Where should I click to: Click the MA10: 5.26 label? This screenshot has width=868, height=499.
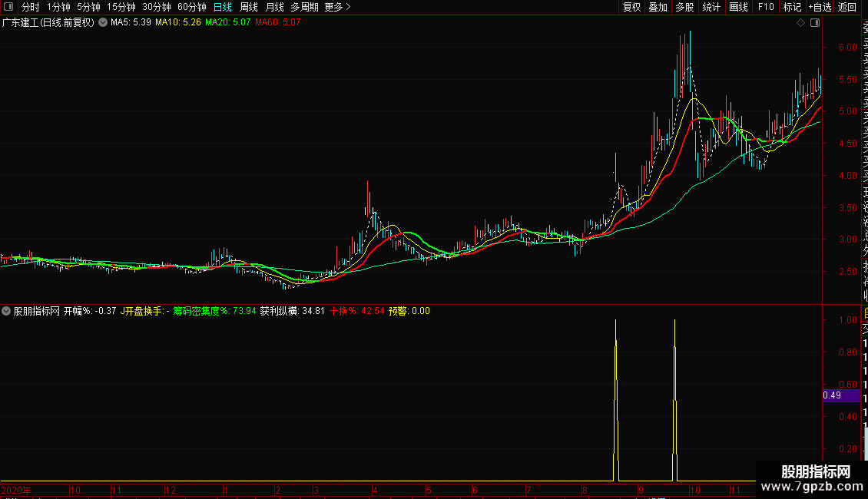click(x=177, y=23)
